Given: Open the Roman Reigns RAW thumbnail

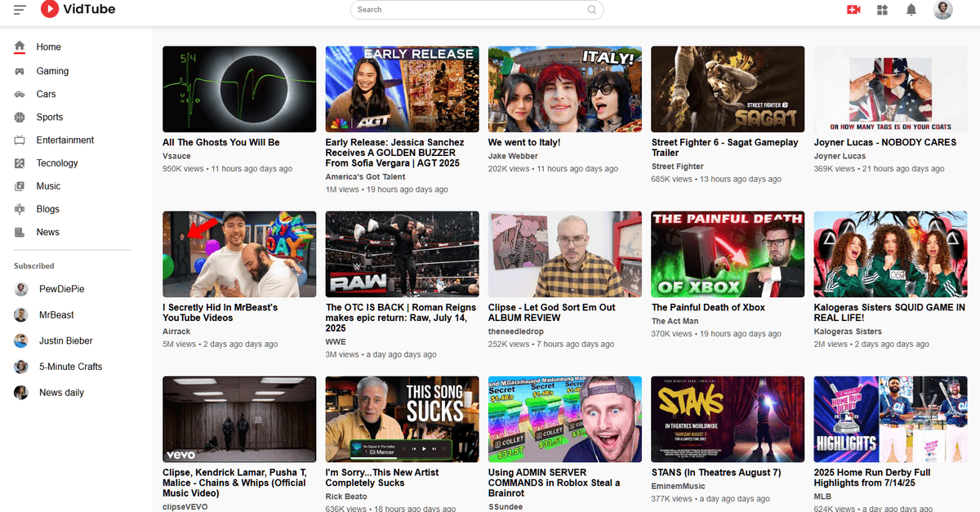Looking at the screenshot, I should pos(402,254).
